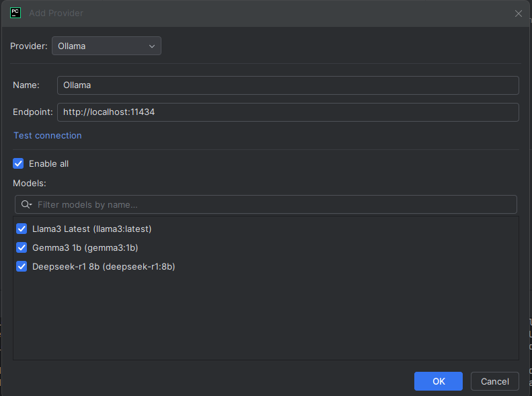Click the magnifier icon in models filter
532x396 pixels.
[x=26, y=204]
